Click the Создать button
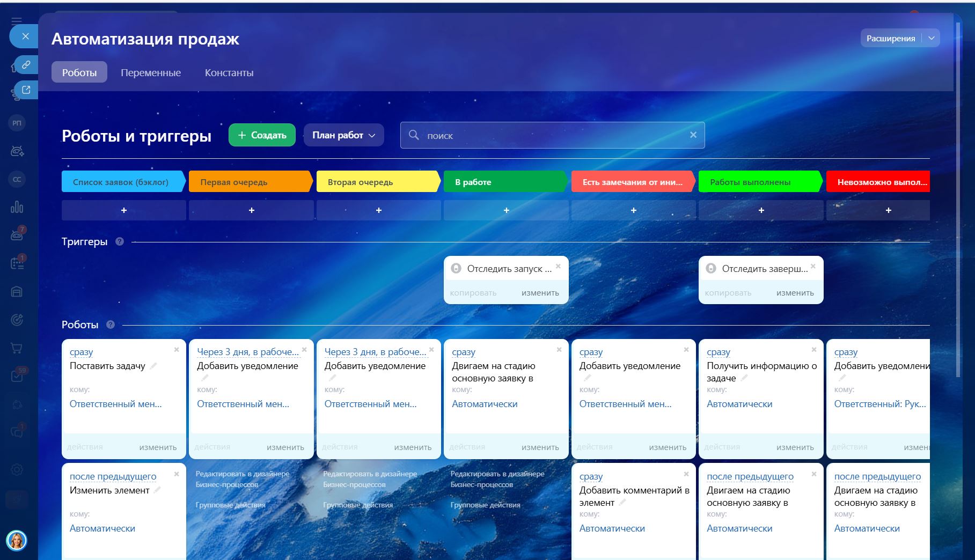 (x=262, y=135)
